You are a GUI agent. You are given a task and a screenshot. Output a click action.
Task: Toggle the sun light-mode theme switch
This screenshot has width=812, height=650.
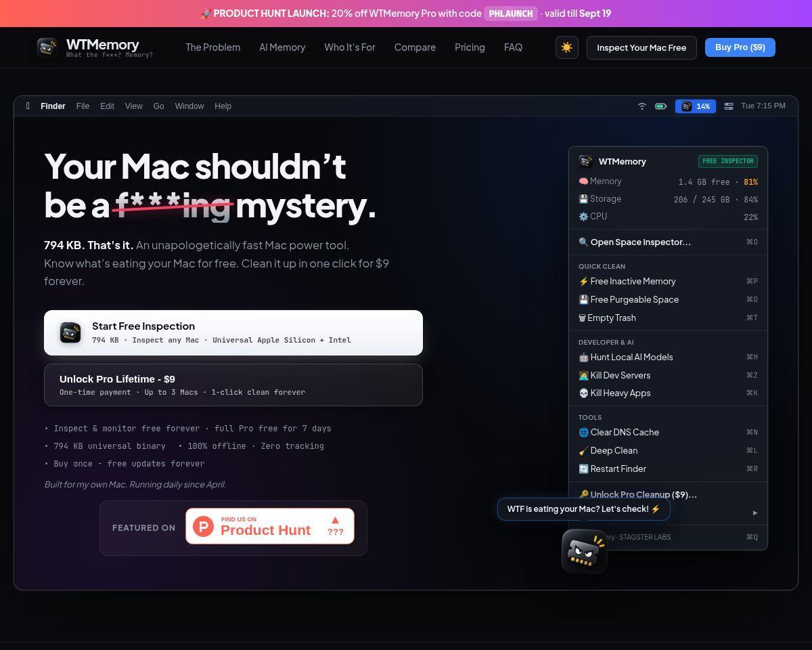tap(567, 47)
